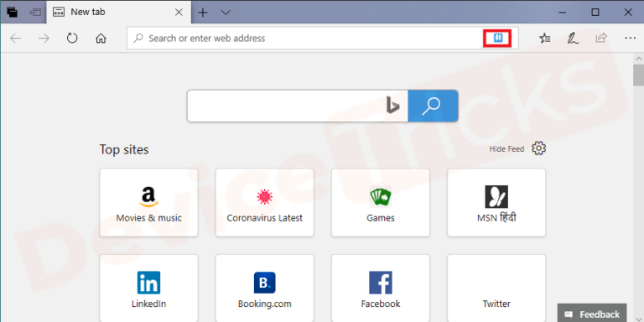Open the LinkedIn top site tile

click(x=148, y=288)
